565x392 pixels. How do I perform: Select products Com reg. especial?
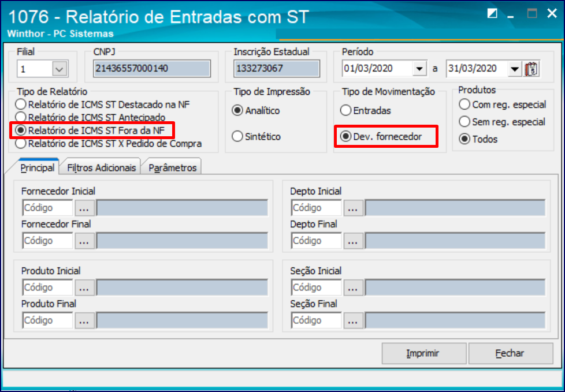(503, 104)
